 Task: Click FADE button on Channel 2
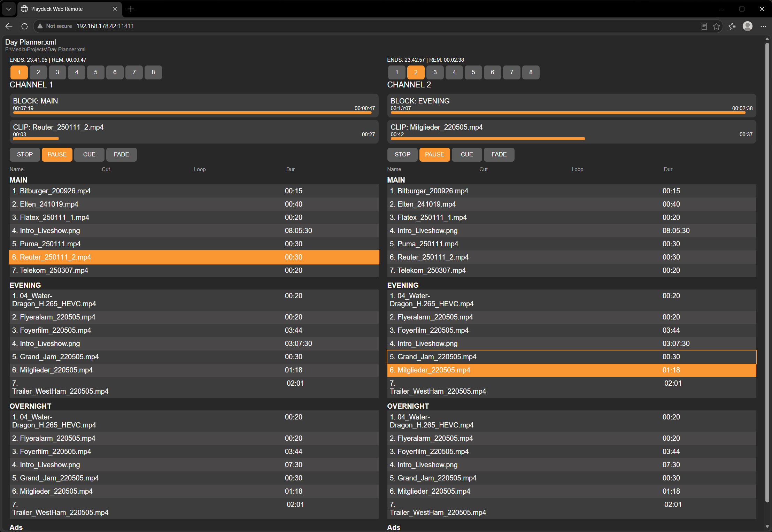click(x=499, y=155)
